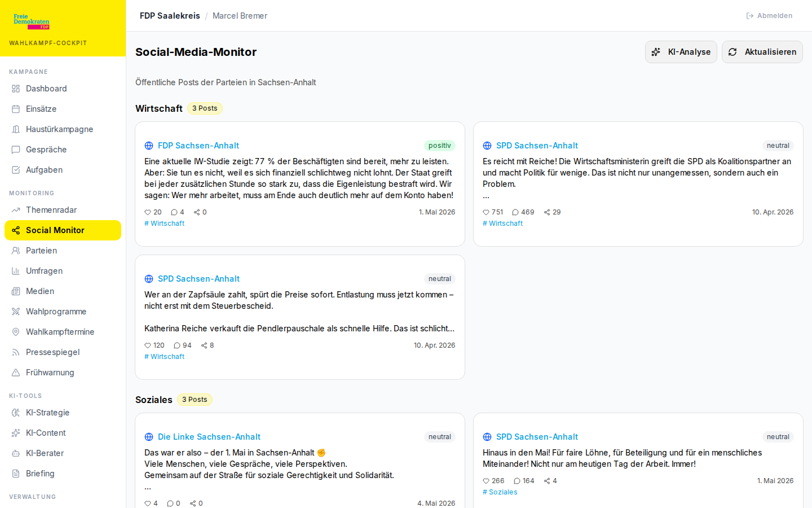The width and height of the screenshot is (812, 508).
Task: Open SPD Sachsen-Anhalt link on the 1. Mai post
Action: coord(537,437)
